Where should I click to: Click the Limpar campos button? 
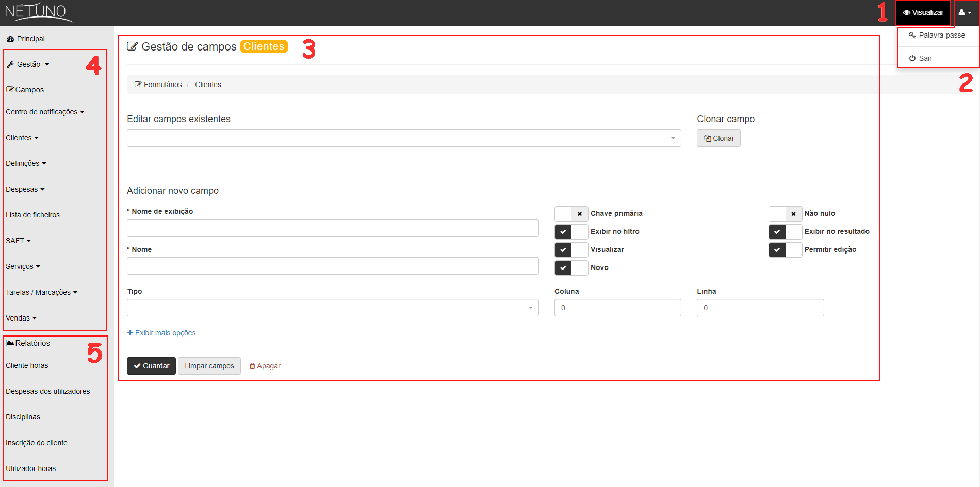(x=209, y=366)
